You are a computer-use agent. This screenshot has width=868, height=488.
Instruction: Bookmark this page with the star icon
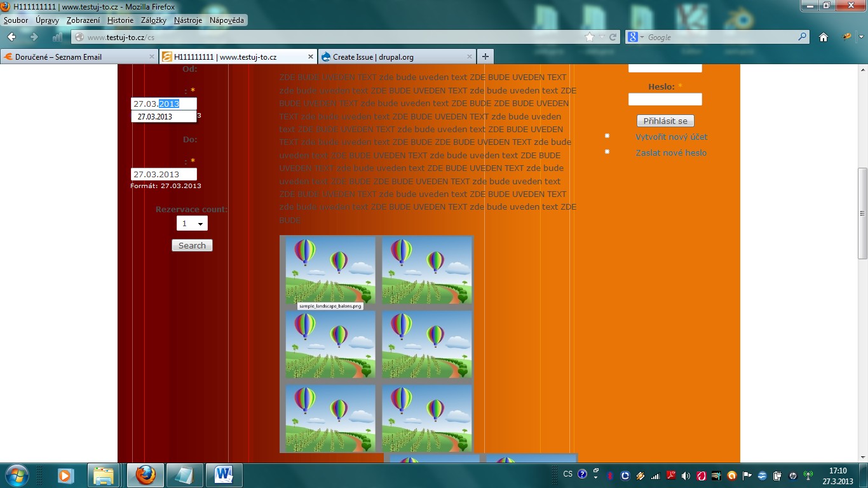point(590,37)
